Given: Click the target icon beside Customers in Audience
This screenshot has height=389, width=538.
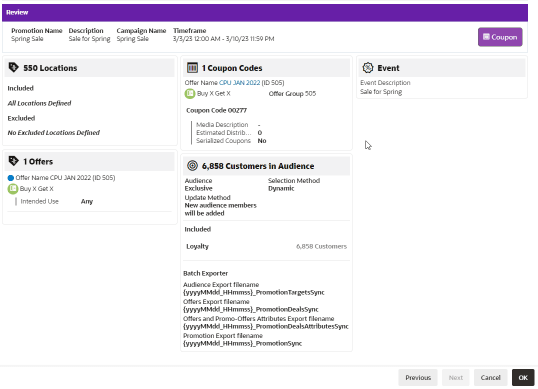Looking at the screenshot, I should [192, 166].
